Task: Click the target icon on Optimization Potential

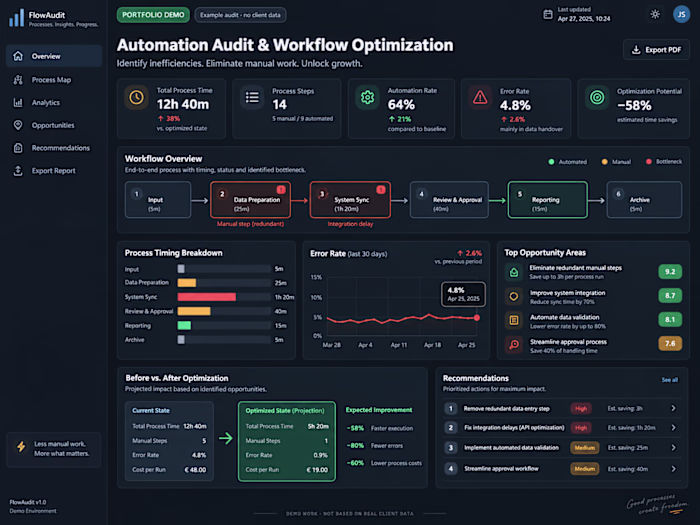Action: [x=597, y=97]
